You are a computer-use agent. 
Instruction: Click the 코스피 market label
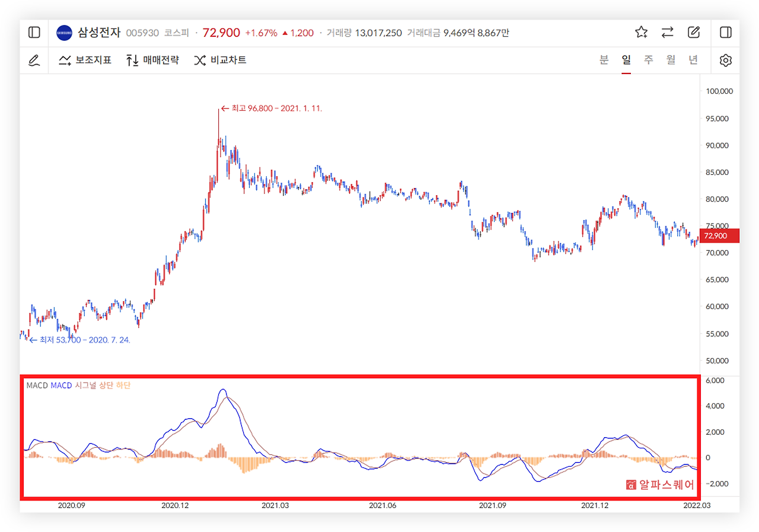click(x=176, y=33)
